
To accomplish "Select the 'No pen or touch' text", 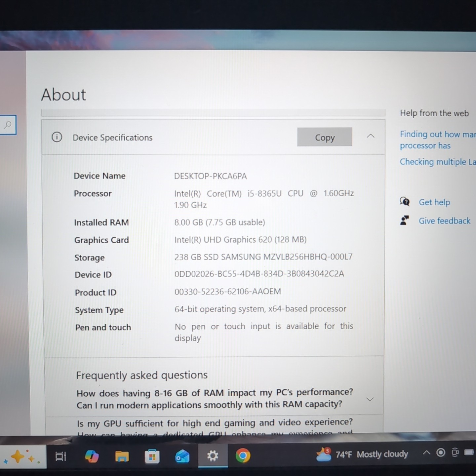I will click(x=264, y=332).
